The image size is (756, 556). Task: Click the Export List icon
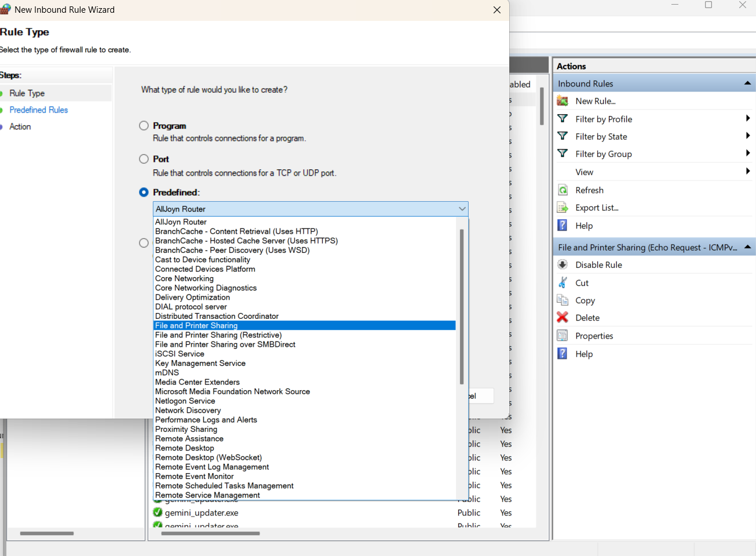point(562,208)
